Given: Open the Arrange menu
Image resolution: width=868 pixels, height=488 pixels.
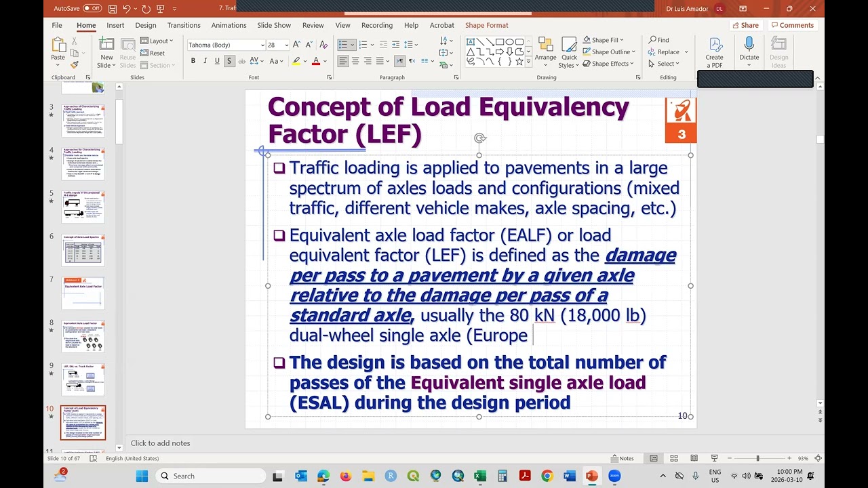Looking at the screenshot, I should coord(545,52).
